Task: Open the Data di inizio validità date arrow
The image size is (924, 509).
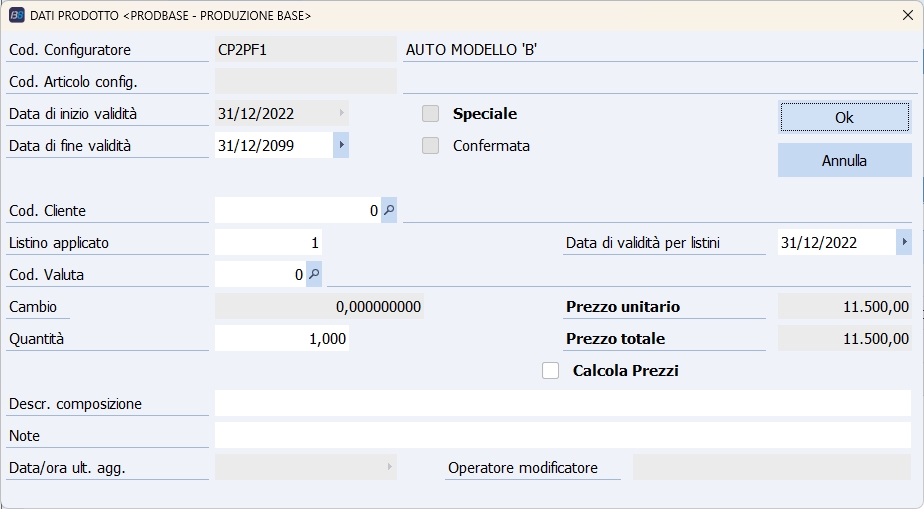Action: [341, 114]
